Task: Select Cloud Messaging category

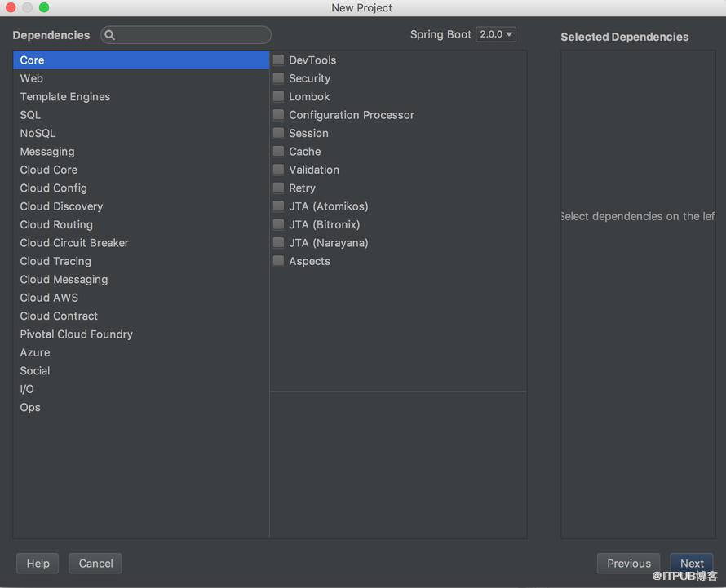Action: click(141, 280)
